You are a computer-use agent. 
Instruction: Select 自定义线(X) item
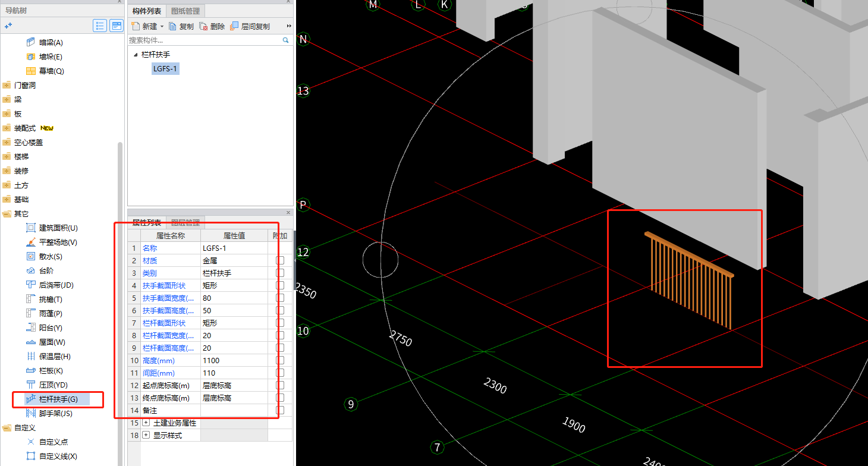point(58,456)
